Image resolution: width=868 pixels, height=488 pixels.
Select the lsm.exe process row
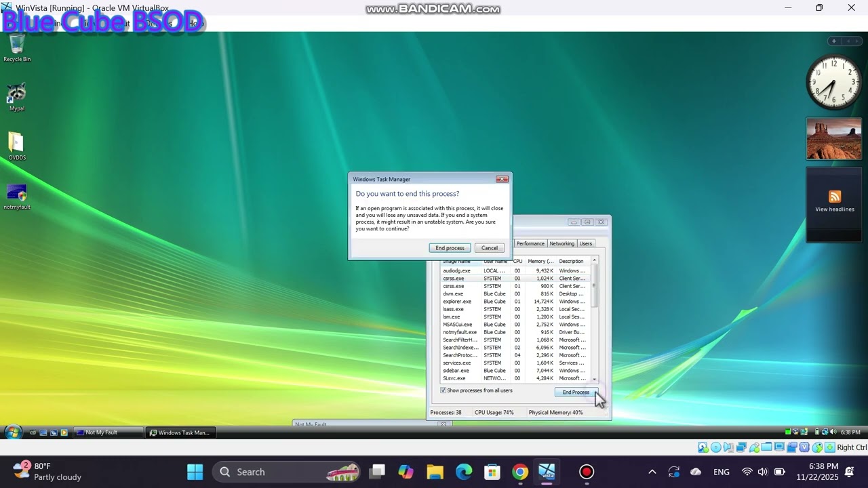click(x=515, y=317)
